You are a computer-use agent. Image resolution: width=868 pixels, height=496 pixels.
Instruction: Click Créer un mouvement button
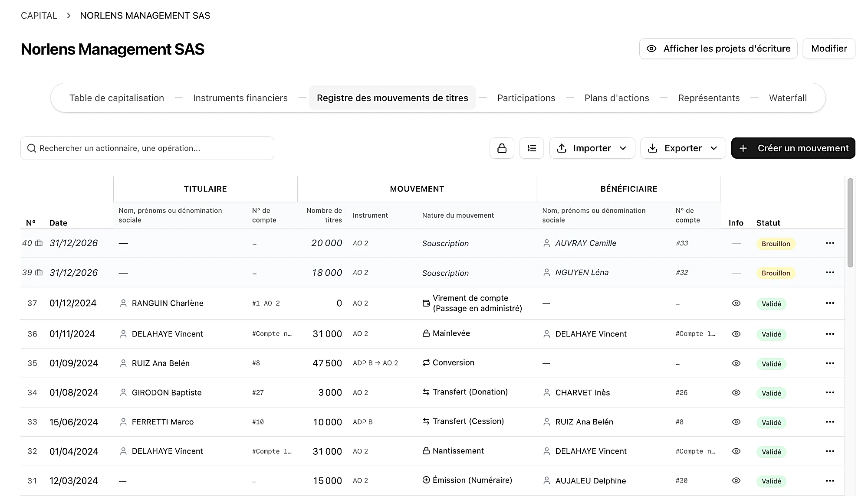pyautogui.click(x=793, y=148)
